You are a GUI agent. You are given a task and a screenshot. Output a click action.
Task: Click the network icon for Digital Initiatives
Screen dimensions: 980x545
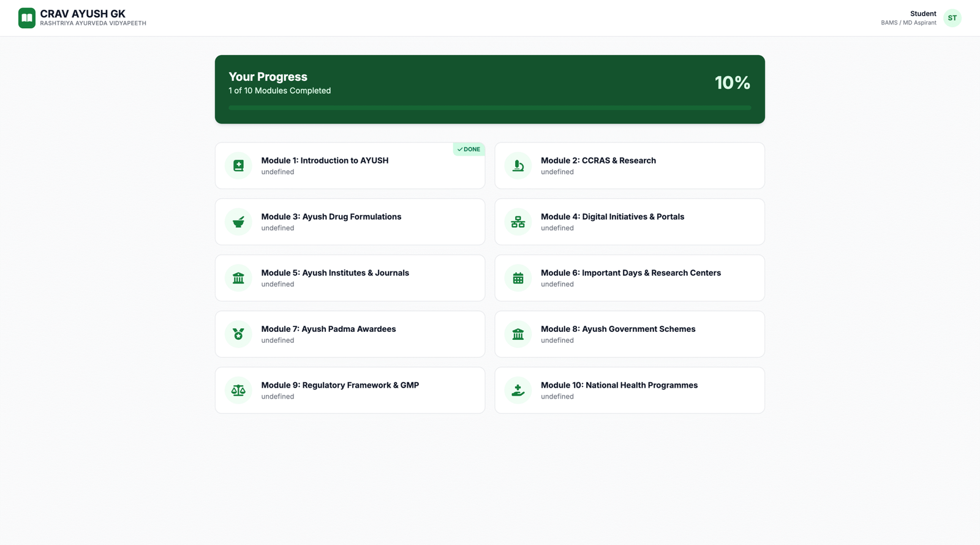(518, 222)
